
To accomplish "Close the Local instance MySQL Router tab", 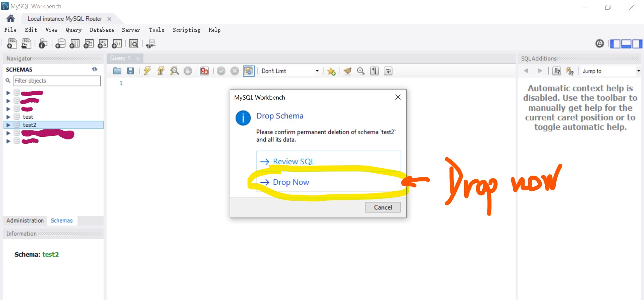I will [109, 19].
